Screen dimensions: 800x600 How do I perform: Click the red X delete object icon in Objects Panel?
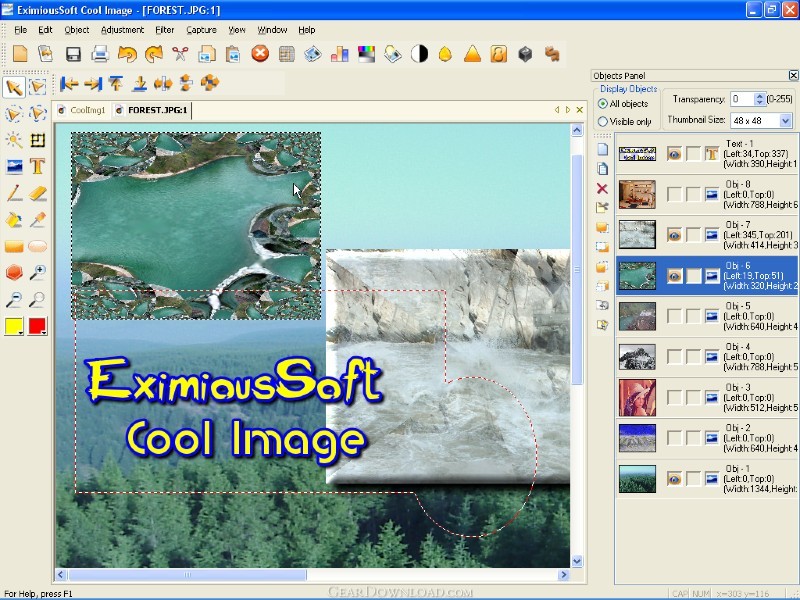pyautogui.click(x=602, y=189)
